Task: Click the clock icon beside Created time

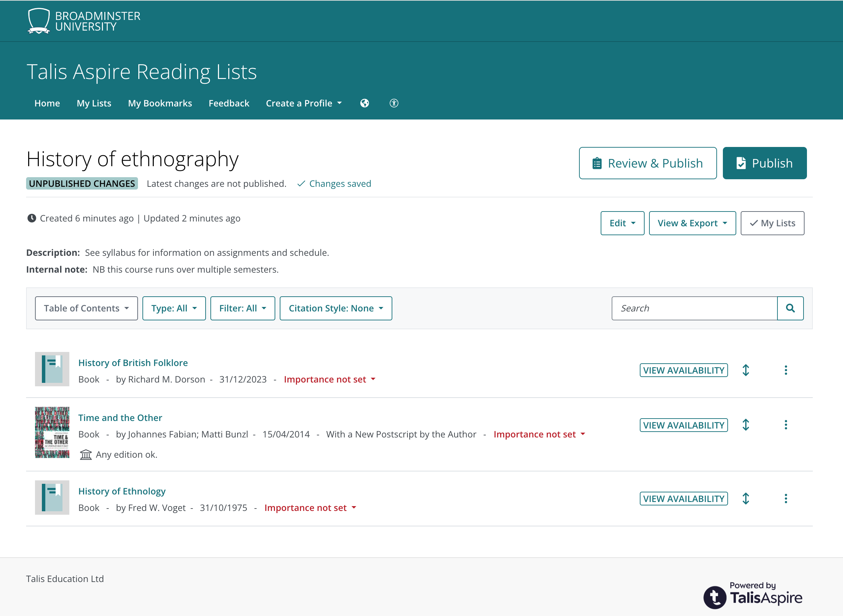Action: pyautogui.click(x=32, y=218)
